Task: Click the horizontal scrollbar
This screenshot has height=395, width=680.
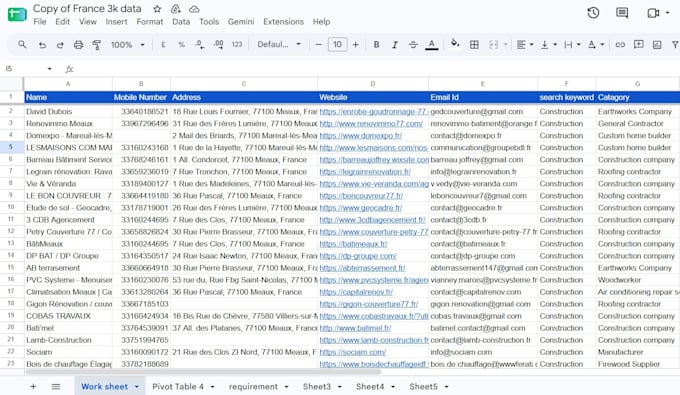Action: pyautogui.click(x=203, y=372)
